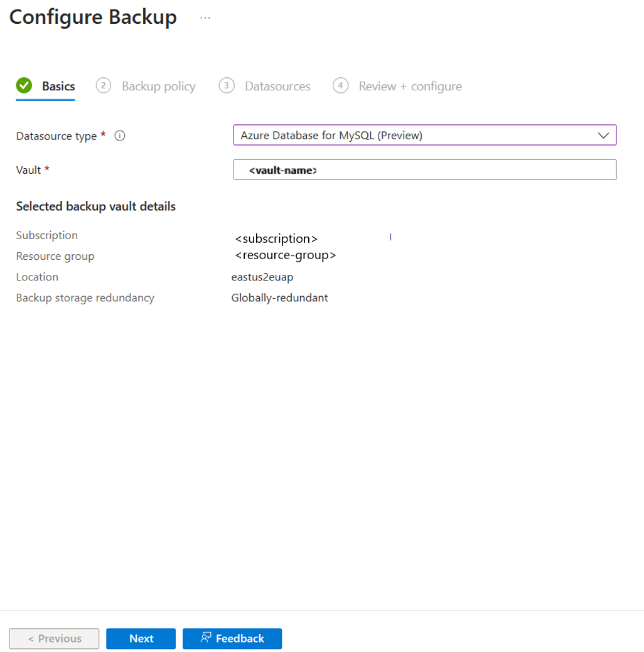Click the chevron on the Datasource type dropdown
Screen dimensions: 644x652
(603, 135)
